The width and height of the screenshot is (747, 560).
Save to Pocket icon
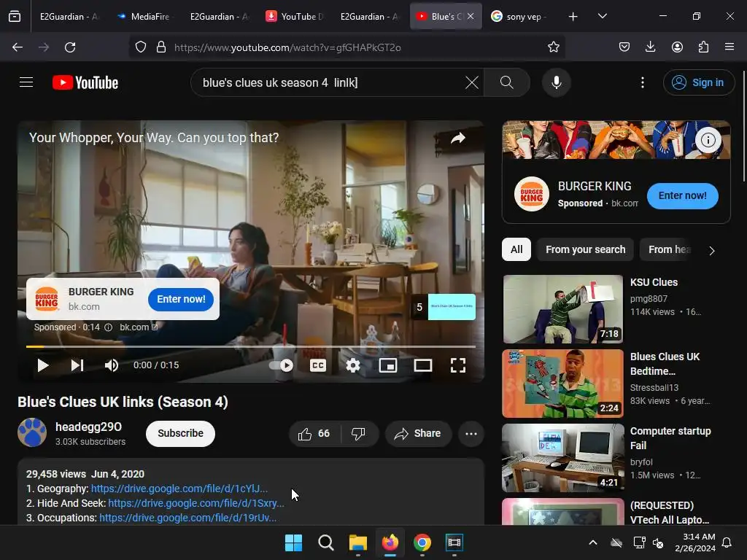(x=624, y=47)
